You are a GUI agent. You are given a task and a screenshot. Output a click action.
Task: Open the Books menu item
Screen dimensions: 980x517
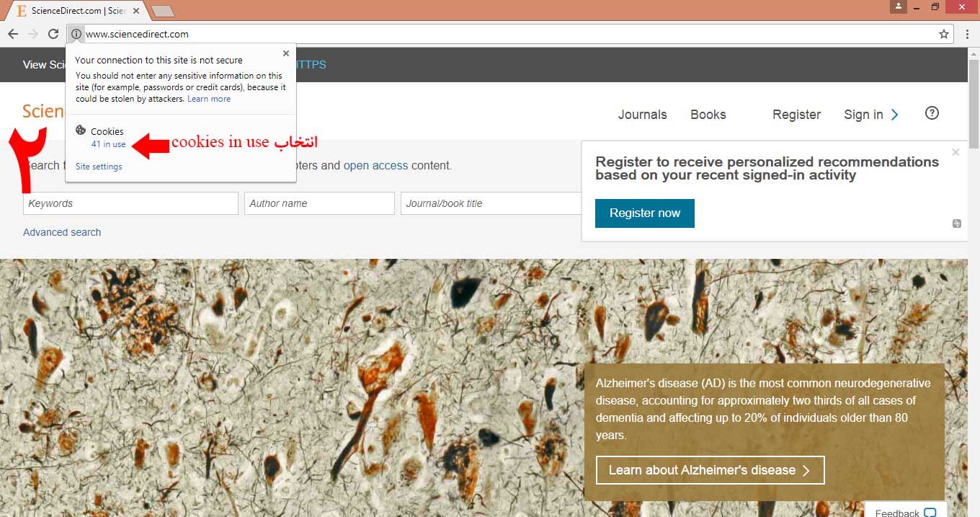click(x=708, y=115)
